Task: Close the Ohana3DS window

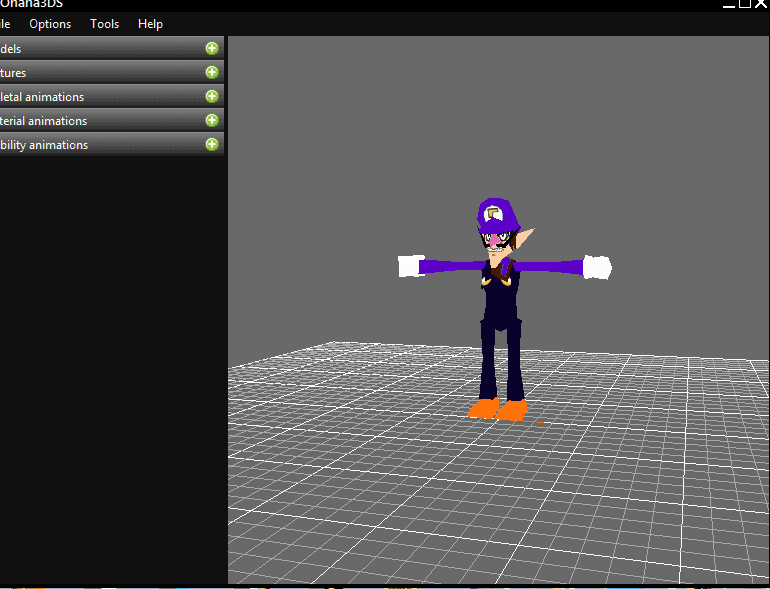Action: pos(761,3)
